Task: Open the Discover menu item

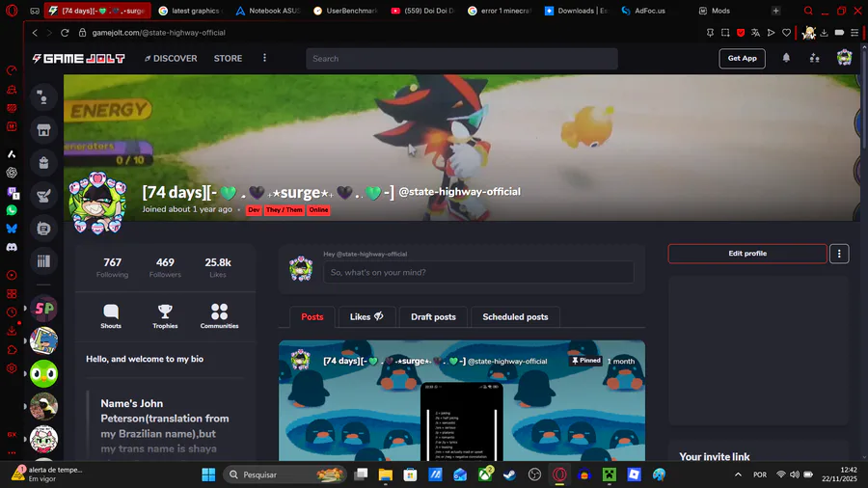Action: tap(171, 58)
